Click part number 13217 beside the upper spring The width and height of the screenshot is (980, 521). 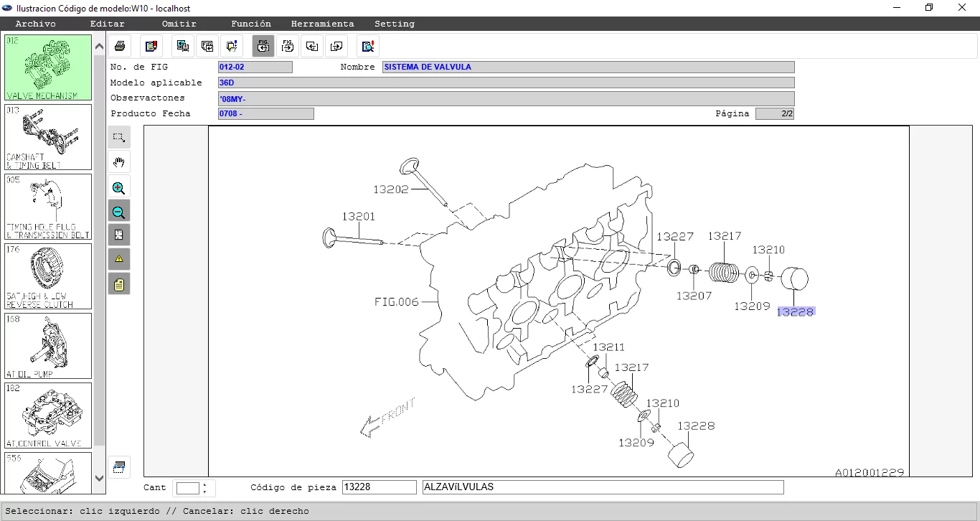[x=725, y=236]
